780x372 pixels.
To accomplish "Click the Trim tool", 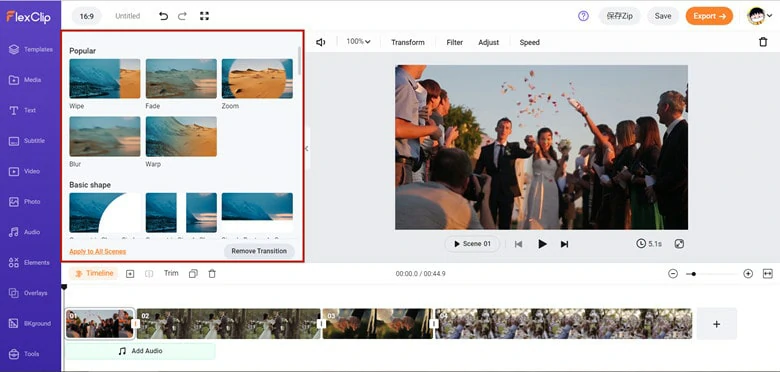I will click(171, 273).
